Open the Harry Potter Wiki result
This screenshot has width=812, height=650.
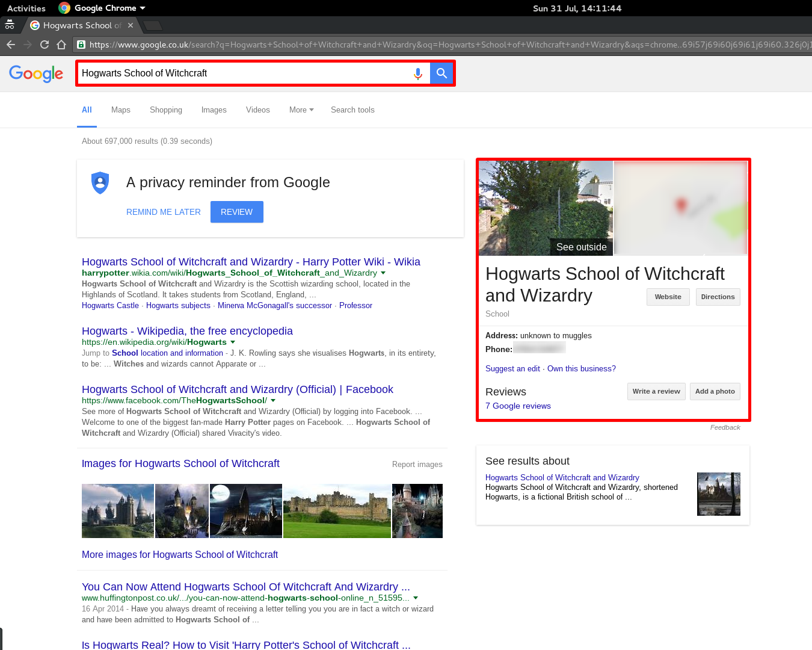251,262
